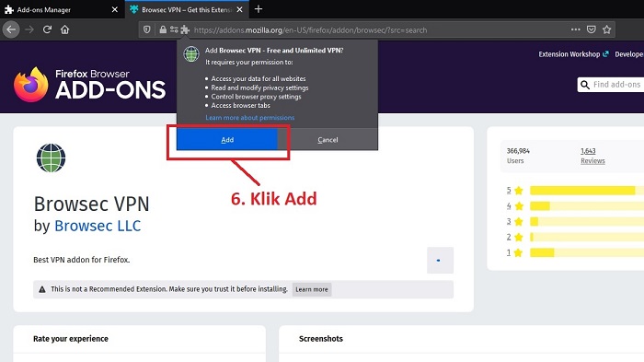This screenshot has width=644, height=362.
Task: Click Cancel in the permission dialog
Action: coord(328,140)
